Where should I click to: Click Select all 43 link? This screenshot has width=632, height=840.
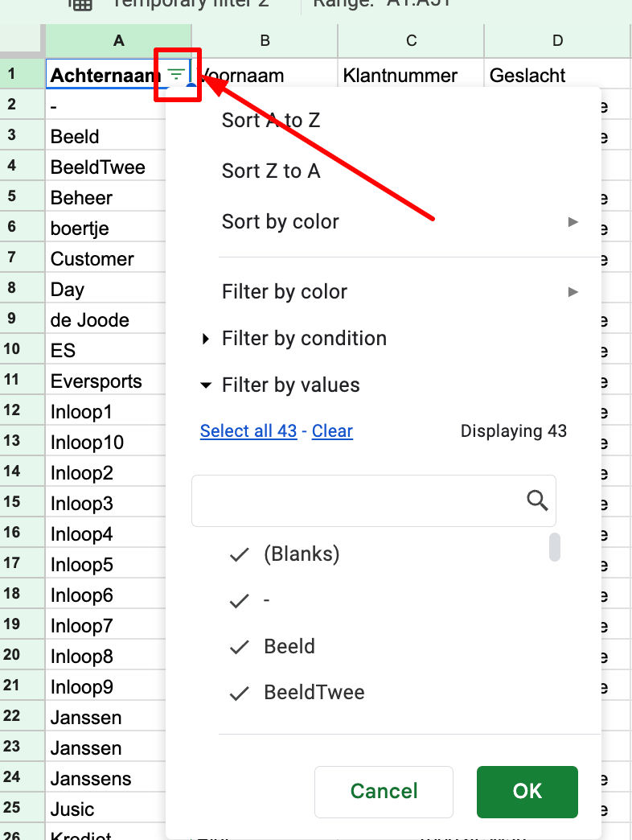(x=248, y=430)
